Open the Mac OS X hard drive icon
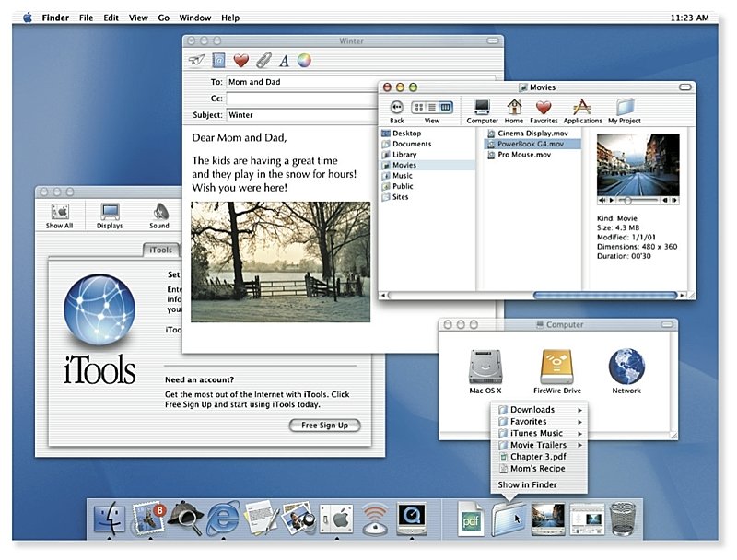737x560 pixels. (485, 371)
